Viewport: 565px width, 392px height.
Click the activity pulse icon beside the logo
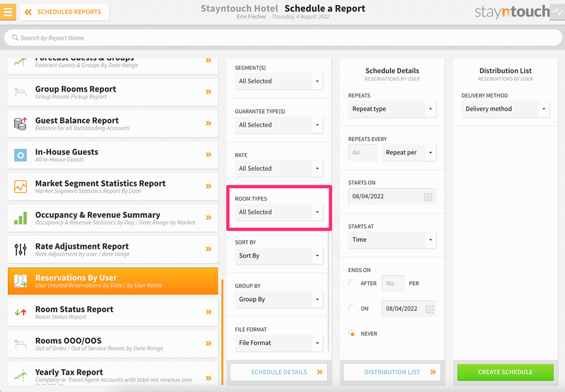point(558,12)
